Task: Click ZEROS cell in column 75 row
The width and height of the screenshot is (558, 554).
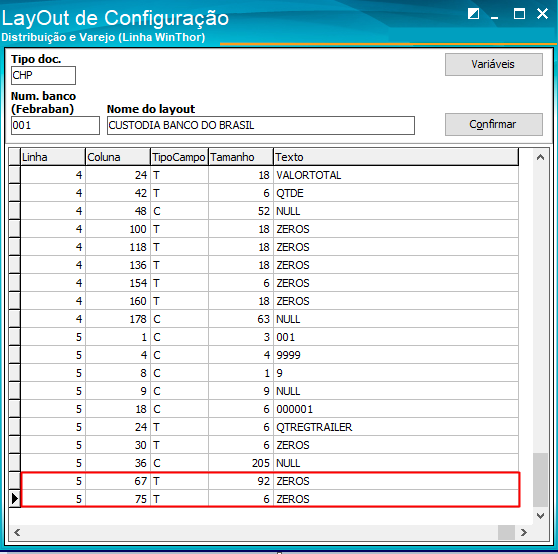Action: coord(396,499)
